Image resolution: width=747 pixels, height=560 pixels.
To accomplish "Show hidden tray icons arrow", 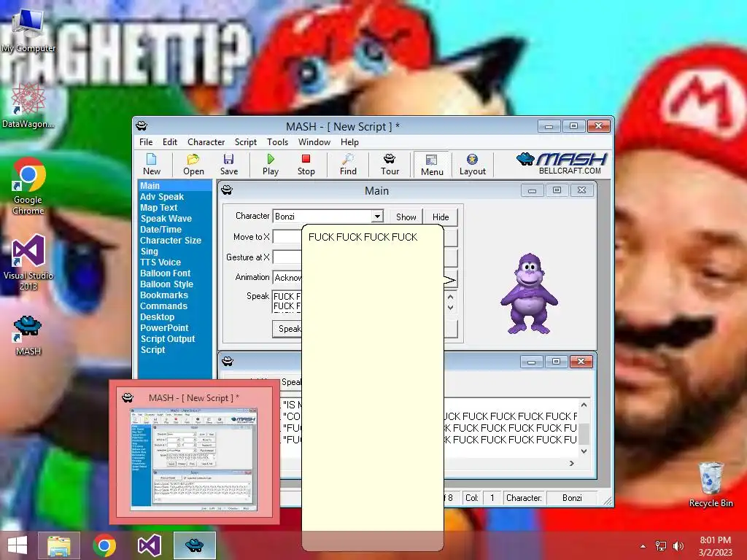I will point(643,546).
